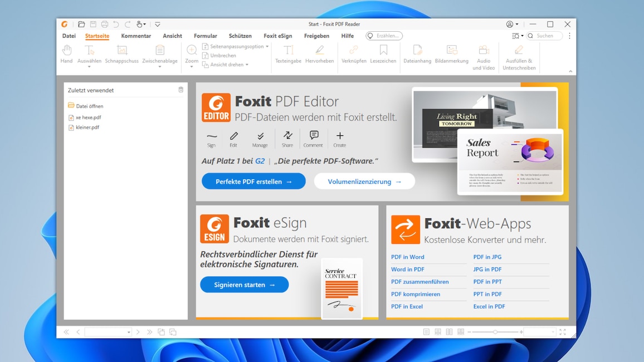
Task: Switch to the Kommentar ribbon tab
Action: [136, 36]
